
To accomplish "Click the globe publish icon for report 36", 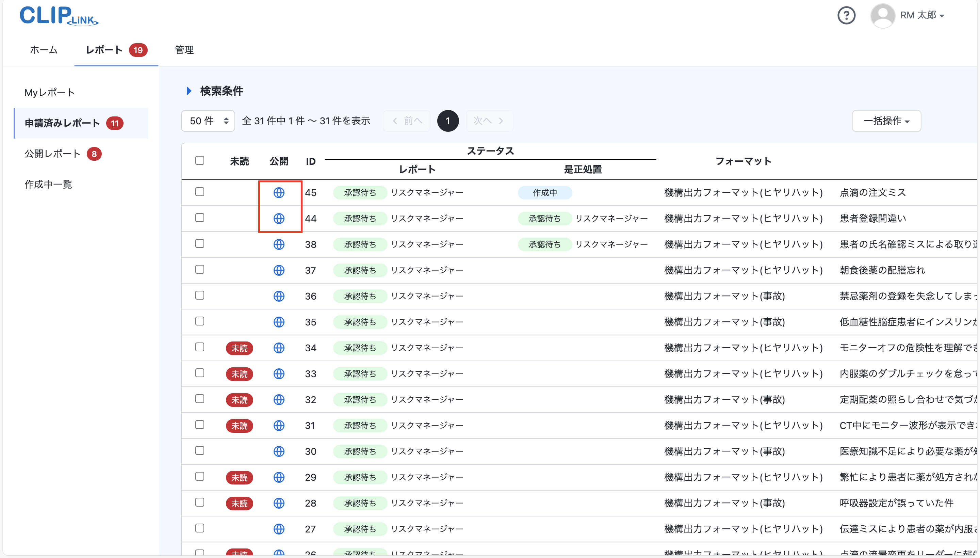I will (279, 296).
